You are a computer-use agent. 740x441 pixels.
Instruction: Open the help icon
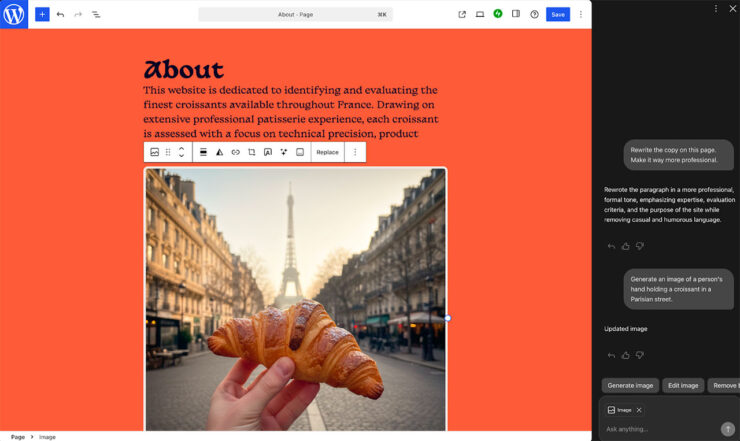pos(534,14)
